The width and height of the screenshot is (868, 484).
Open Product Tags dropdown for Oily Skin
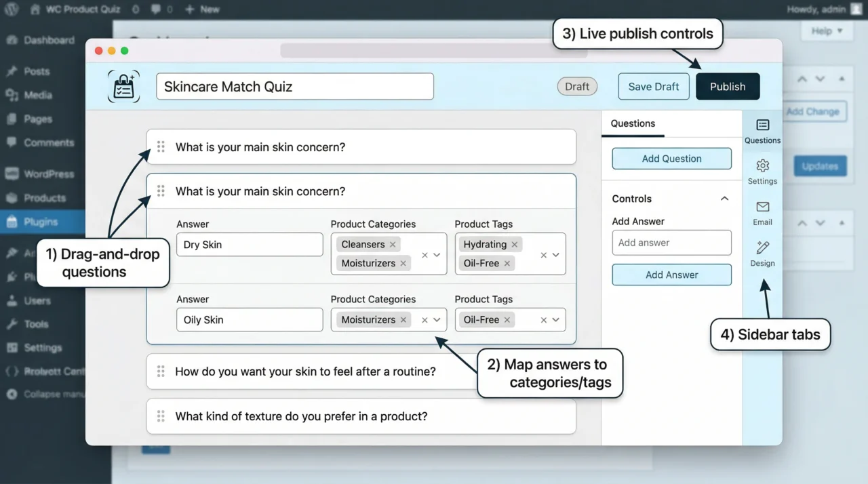[556, 320]
